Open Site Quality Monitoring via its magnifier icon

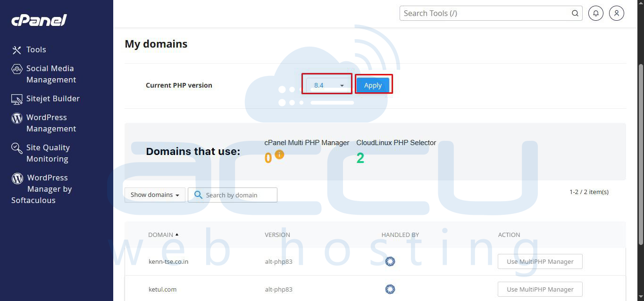pyautogui.click(x=16, y=147)
